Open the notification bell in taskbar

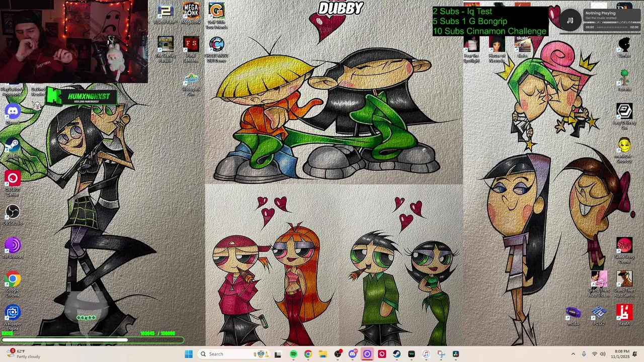(x=635, y=354)
